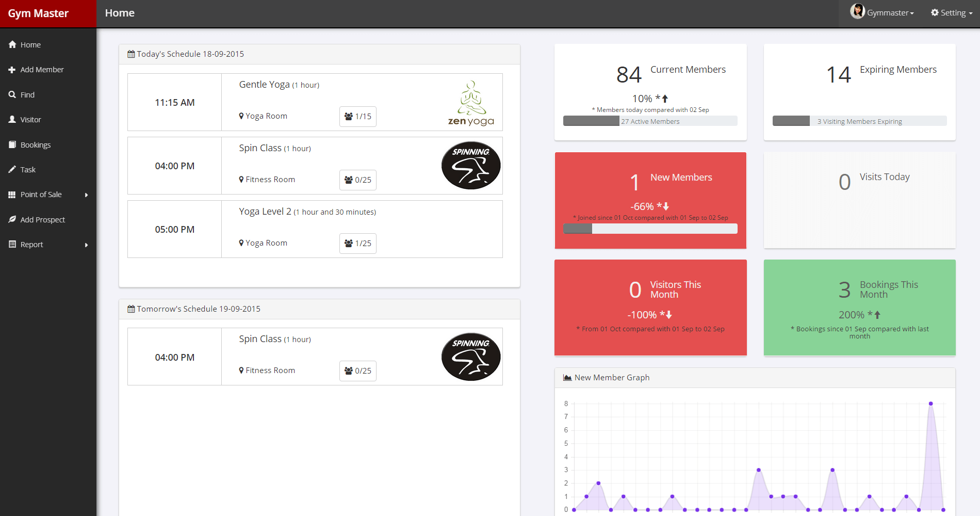Click the Gym Master brand logo
980x516 pixels.
38,13
